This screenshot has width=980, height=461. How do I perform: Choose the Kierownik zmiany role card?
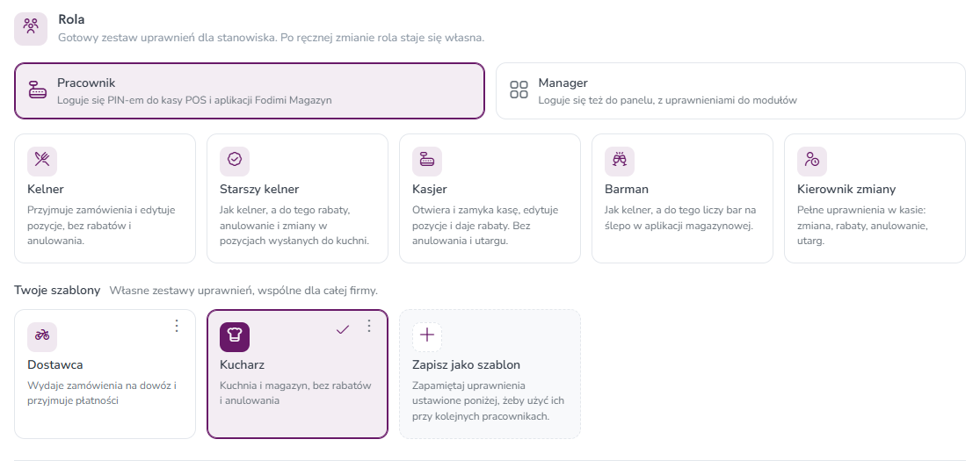point(875,198)
